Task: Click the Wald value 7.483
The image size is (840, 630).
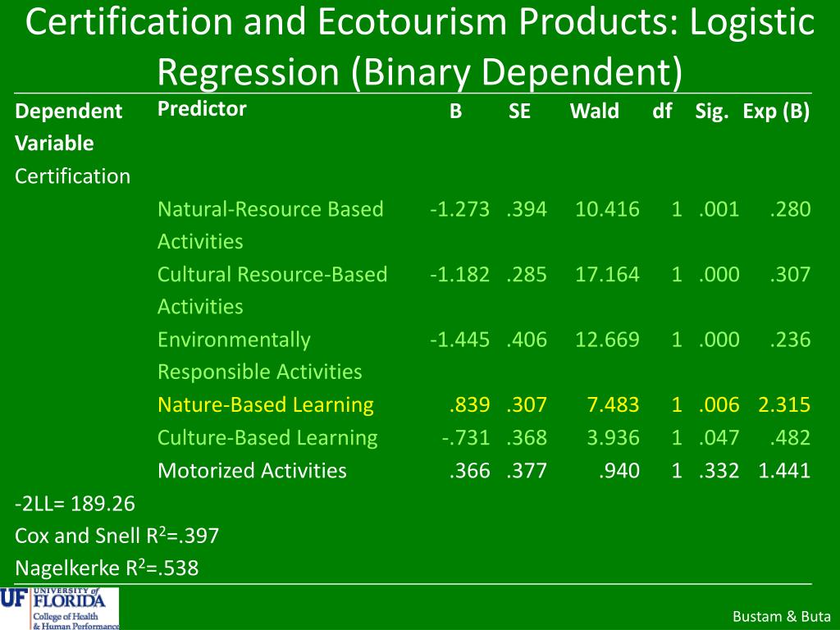Action: (x=613, y=405)
